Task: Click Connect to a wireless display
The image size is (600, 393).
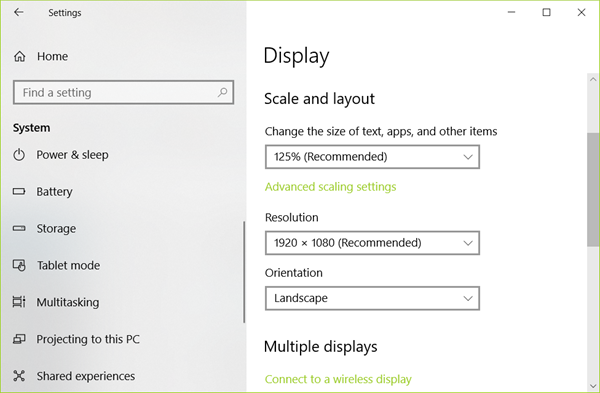Action: point(338,379)
